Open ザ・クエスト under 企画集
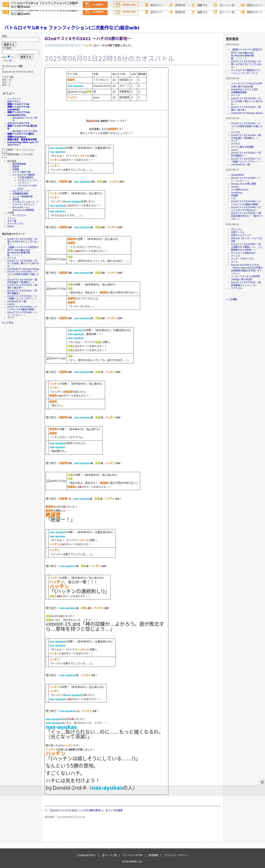The height and width of the screenshot is (868, 265). point(19,215)
